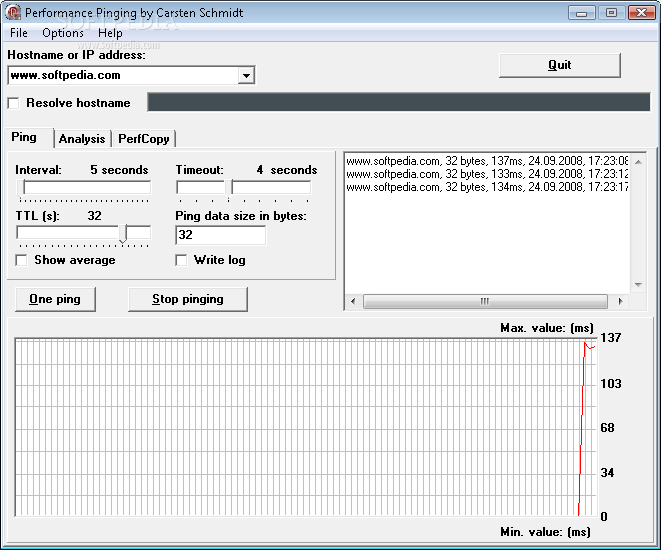The width and height of the screenshot is (661, 550).
Task: Switch to the PerfCopy tab
Action: (144, 139)
